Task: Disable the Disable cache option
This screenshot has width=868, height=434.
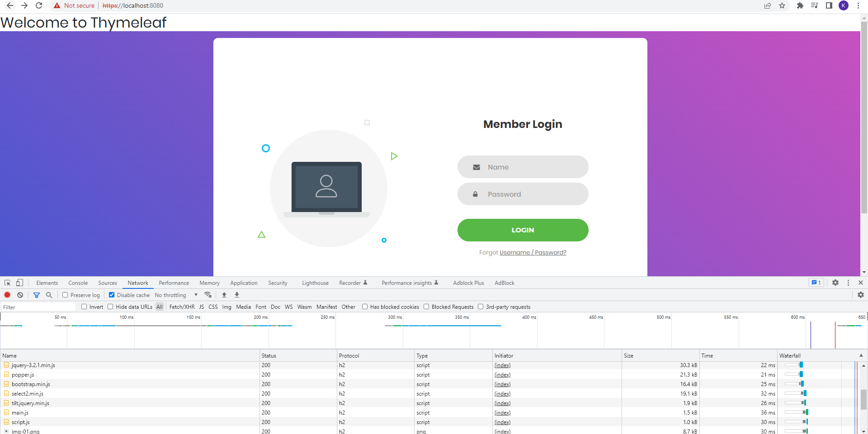Action: (x=112, y=295)
